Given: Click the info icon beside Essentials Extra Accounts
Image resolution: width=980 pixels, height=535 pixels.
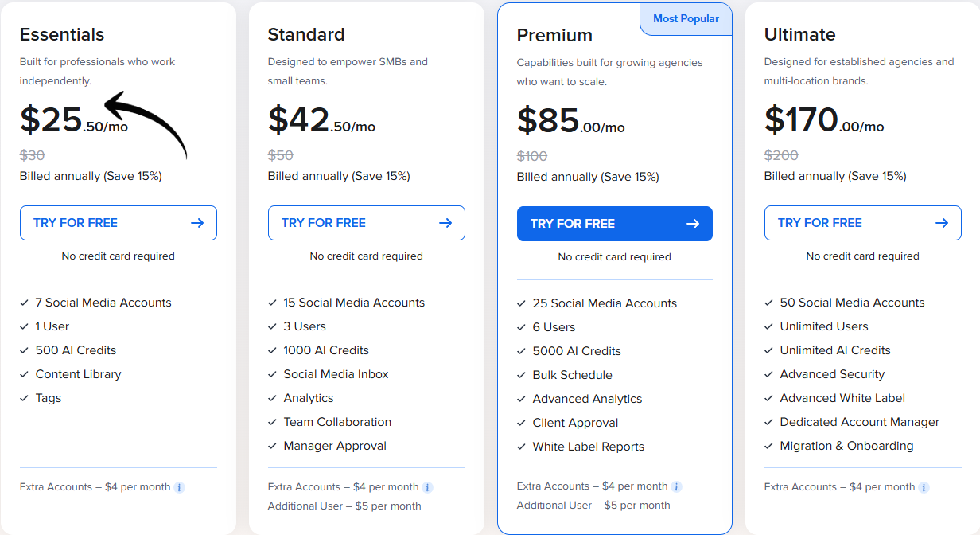Looking at the screenshot, I should pyautogui.click(x=180, y=487).
